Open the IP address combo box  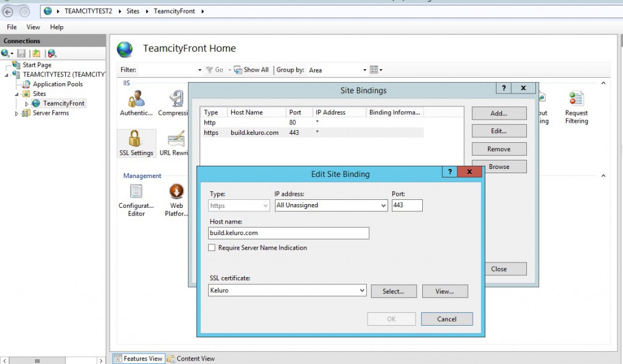[331, 205]
